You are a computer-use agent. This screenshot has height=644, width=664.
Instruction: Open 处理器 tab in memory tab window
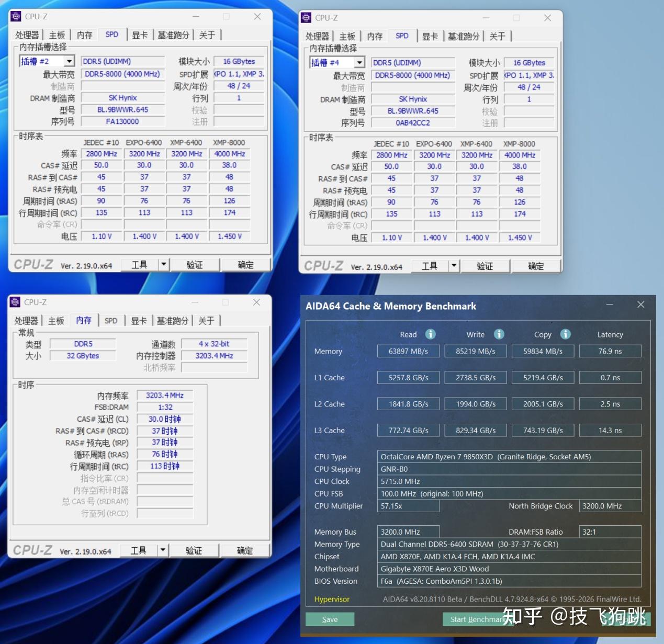tap(26, 321)
